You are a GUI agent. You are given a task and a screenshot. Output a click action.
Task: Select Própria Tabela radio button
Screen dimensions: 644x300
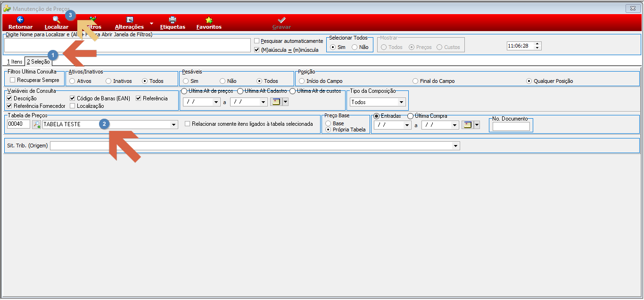pyautogui.click(x=328, y=130)
